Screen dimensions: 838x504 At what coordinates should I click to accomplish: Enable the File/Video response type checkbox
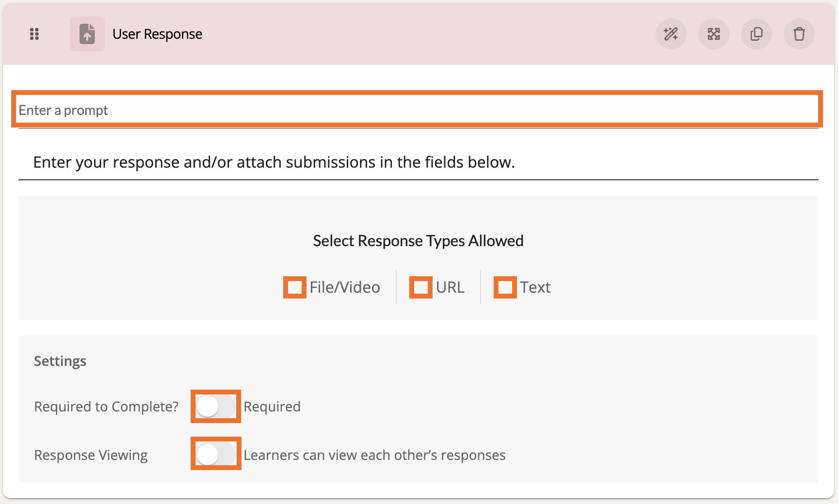[295, 287]
